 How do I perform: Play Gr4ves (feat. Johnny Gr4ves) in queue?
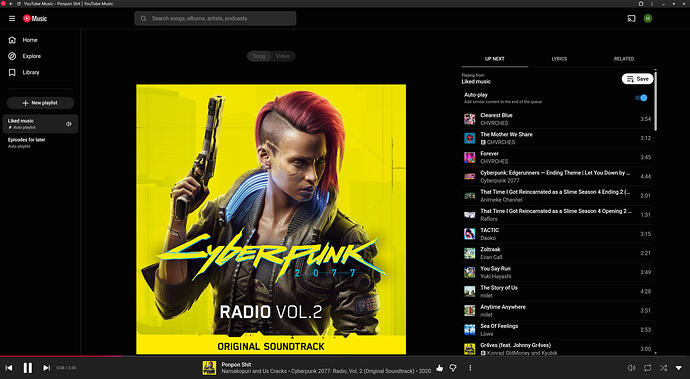(x=558, y=349)
